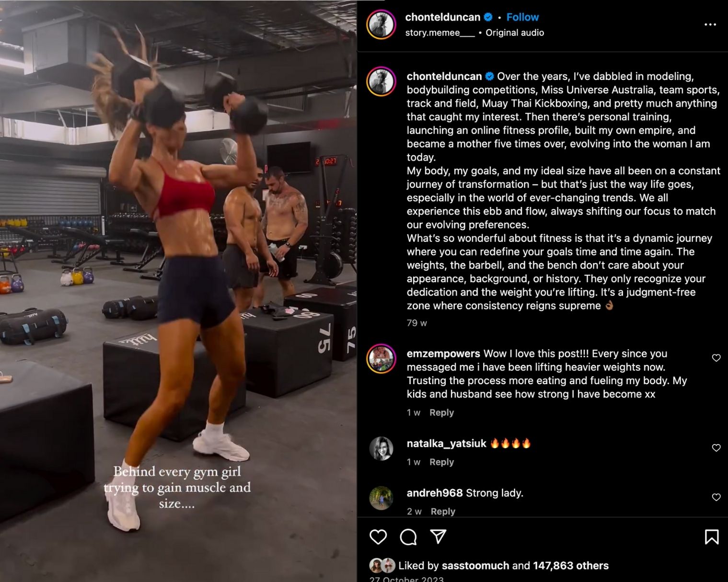Save post with the bookmark icon
728x582 pixels.
tap(712, 537)
